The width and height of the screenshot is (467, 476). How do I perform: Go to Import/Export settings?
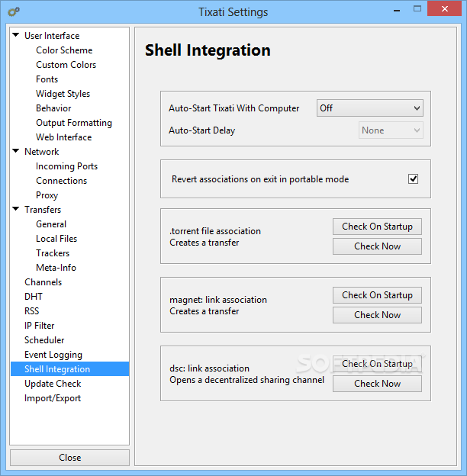pos(53,398)
